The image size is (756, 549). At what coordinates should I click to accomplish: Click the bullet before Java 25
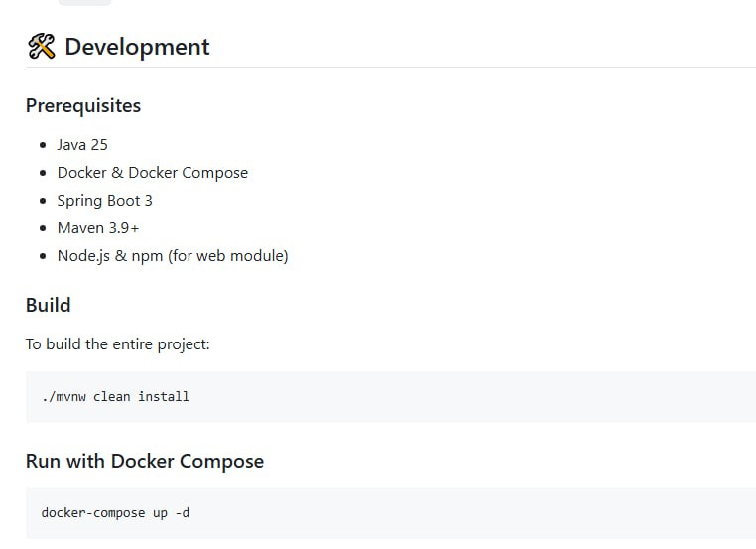[x=43, y=145]
